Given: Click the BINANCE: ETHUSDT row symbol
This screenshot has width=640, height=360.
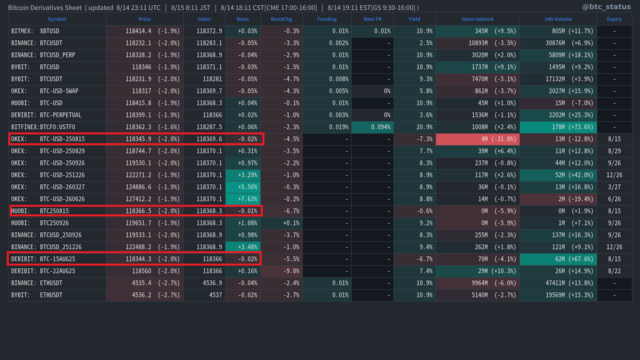Looking at the screenshot, I should (x=36, y=283).
